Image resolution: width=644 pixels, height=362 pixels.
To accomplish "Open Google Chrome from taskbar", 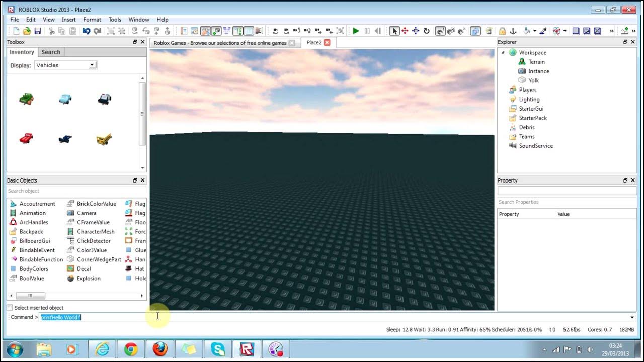I will [x=131, y=349].
